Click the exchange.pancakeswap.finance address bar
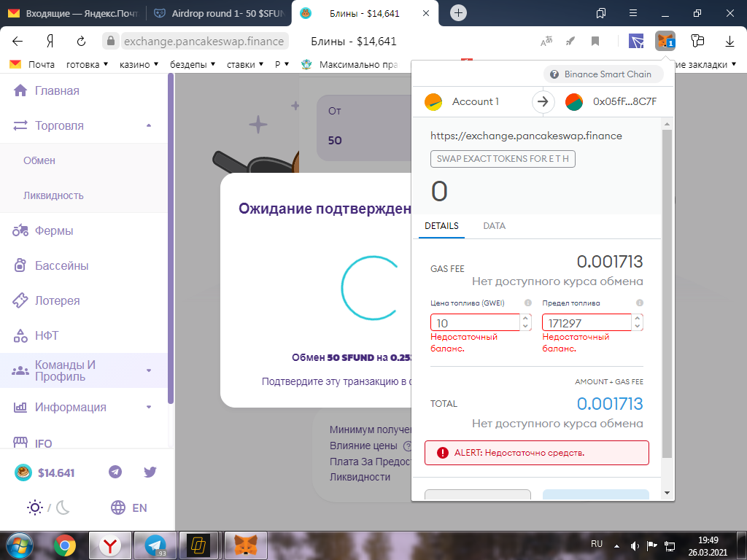747x560 pixels. pyautogui.click(x=204, y=42)
